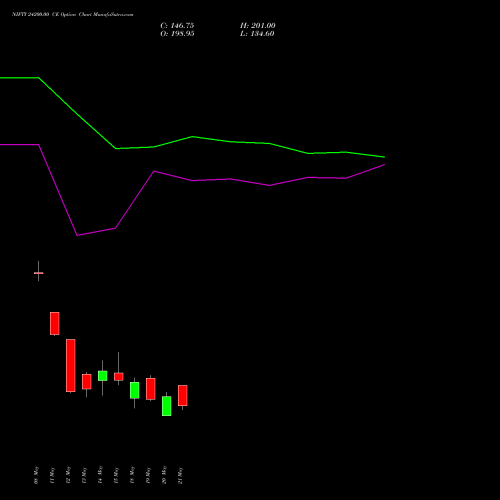Select the 20 May date label

(164, 475)
